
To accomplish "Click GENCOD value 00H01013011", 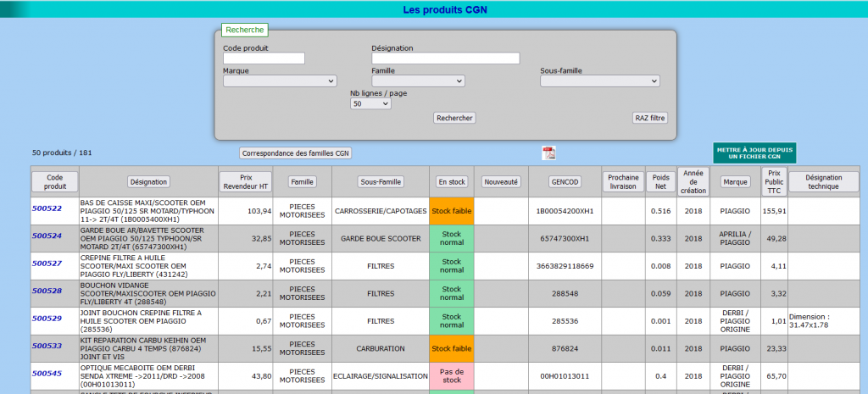I will [565, 376].
